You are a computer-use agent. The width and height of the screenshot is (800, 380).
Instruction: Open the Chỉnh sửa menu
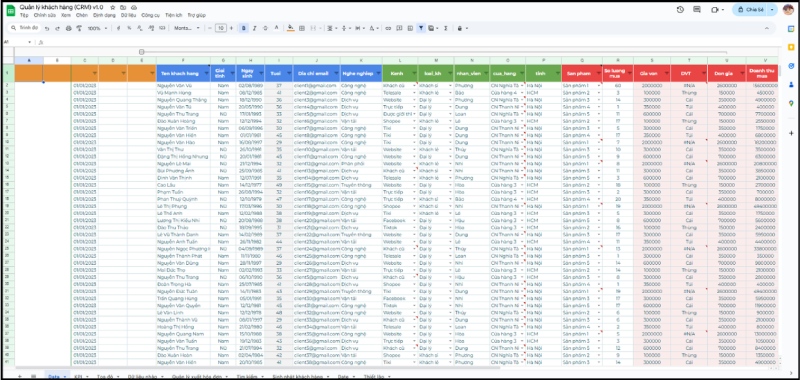[x=44, y=16]
